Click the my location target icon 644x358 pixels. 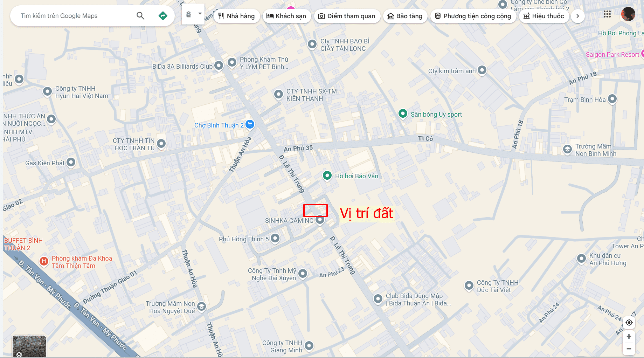629,323
